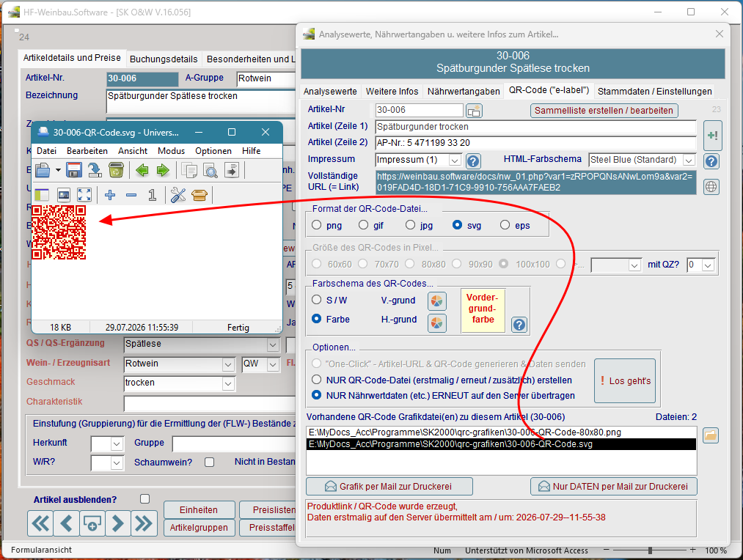Select NUR QR-Code-Datei erstellen option
This screenshot has width=743, height=560.
coord(317,380)
